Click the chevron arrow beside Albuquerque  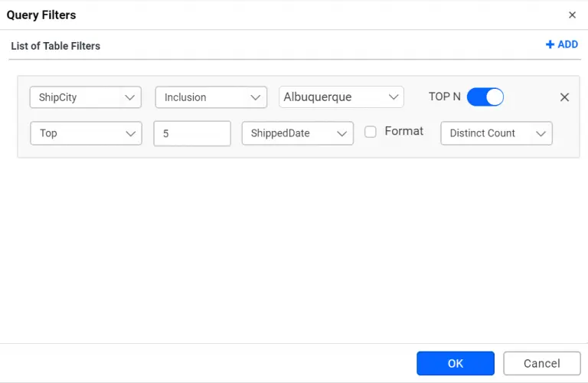coord(394,97)
